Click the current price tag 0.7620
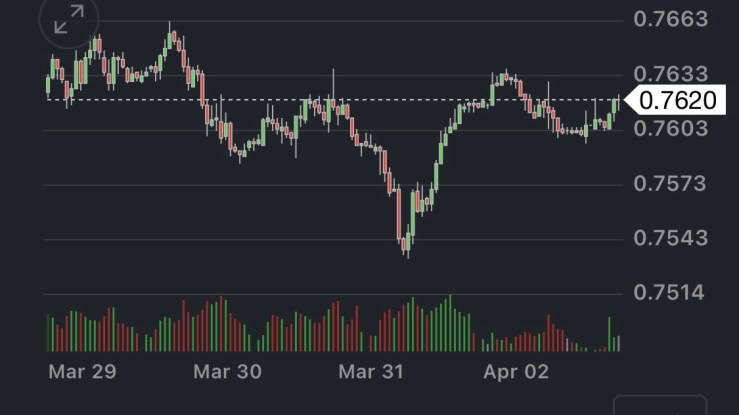The image size is (739, 415). tap(678, 100)
